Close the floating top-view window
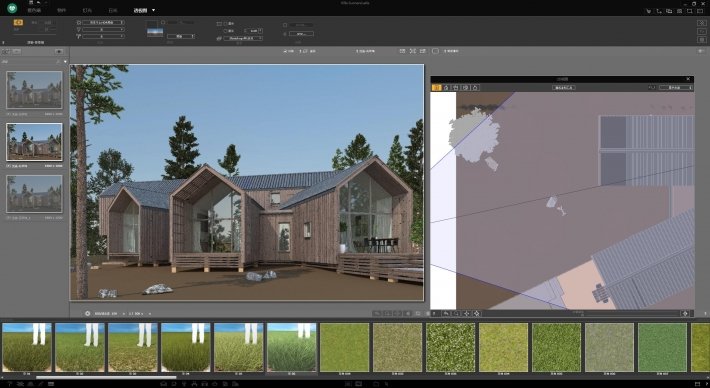Viewport: 710px width, 388px height. pos(689,79)
